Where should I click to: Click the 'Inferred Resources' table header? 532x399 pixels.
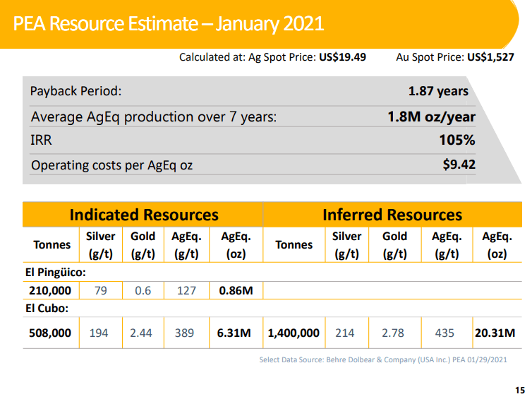pos(392,215)
